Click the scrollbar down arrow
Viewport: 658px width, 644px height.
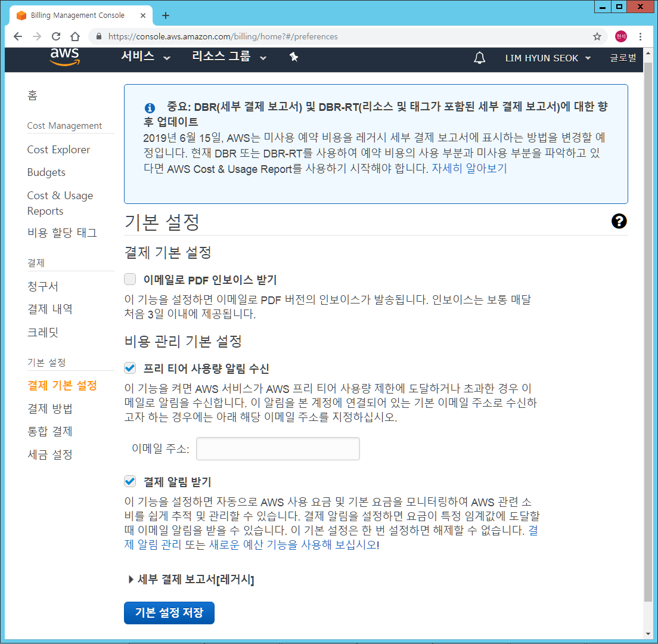[648, 634]
